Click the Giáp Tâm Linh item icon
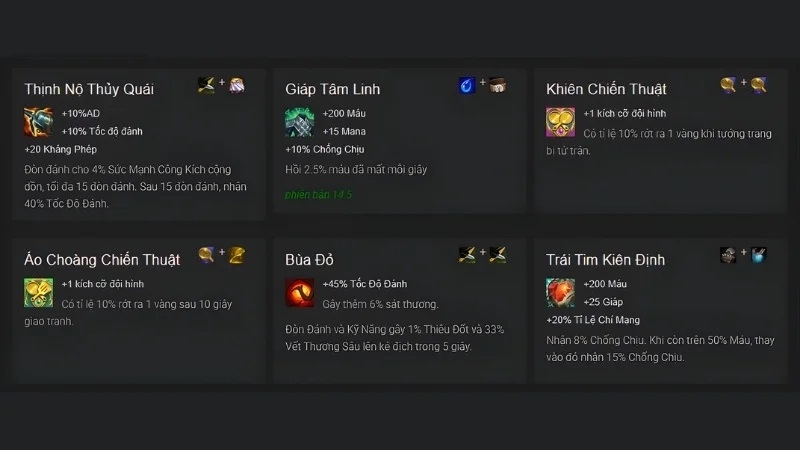 pyautogui.click(x=299, y=122)
